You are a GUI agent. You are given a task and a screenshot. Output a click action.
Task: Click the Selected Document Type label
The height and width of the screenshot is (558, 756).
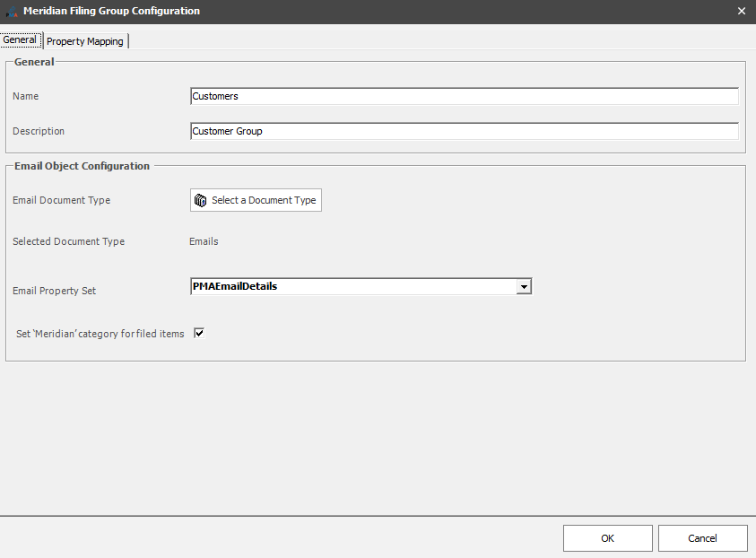click(x=68, y=241)
